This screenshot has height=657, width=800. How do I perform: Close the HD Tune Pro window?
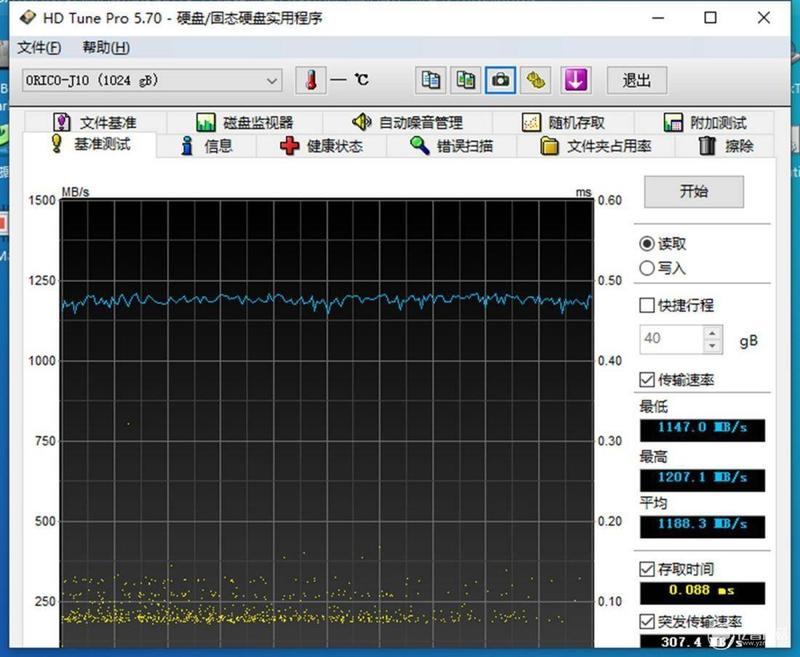click(764, 18)
